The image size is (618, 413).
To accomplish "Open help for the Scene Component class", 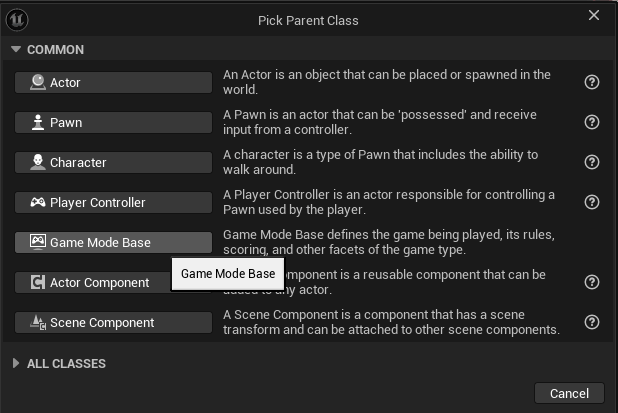I will 592,322.
